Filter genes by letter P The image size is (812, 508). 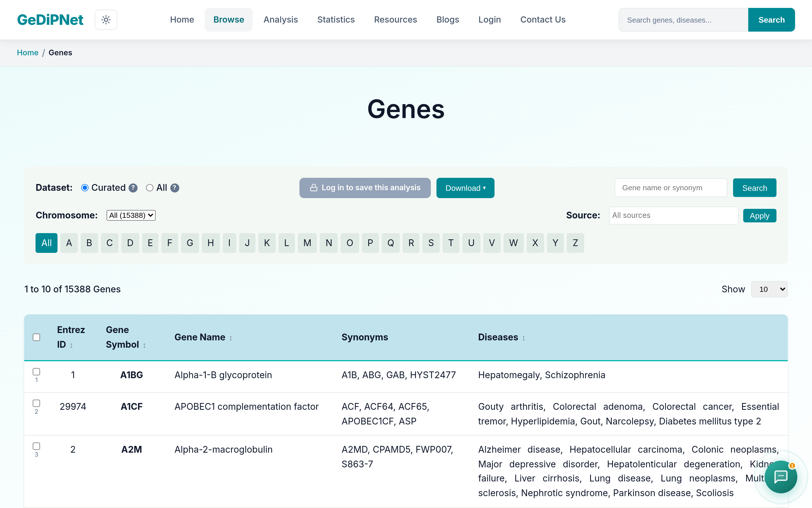coord(370,243)
